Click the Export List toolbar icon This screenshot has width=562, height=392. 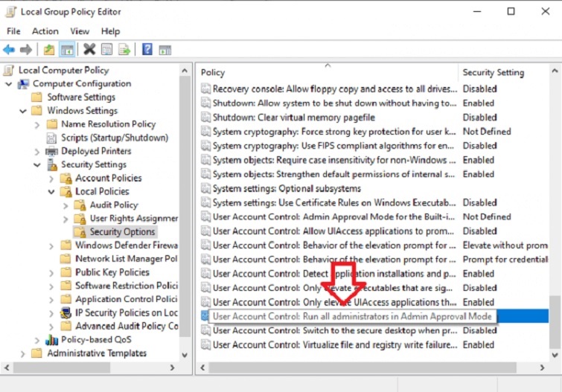point(124,50)
